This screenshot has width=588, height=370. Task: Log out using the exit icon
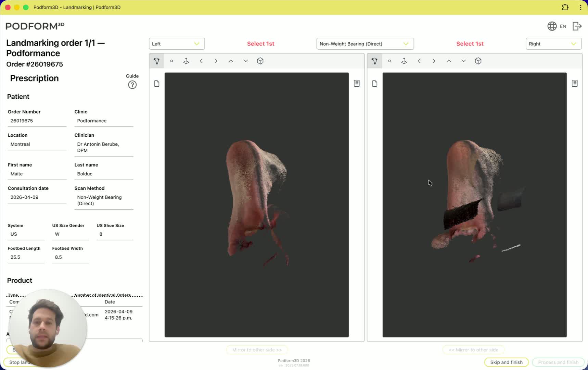coord(577,26)
